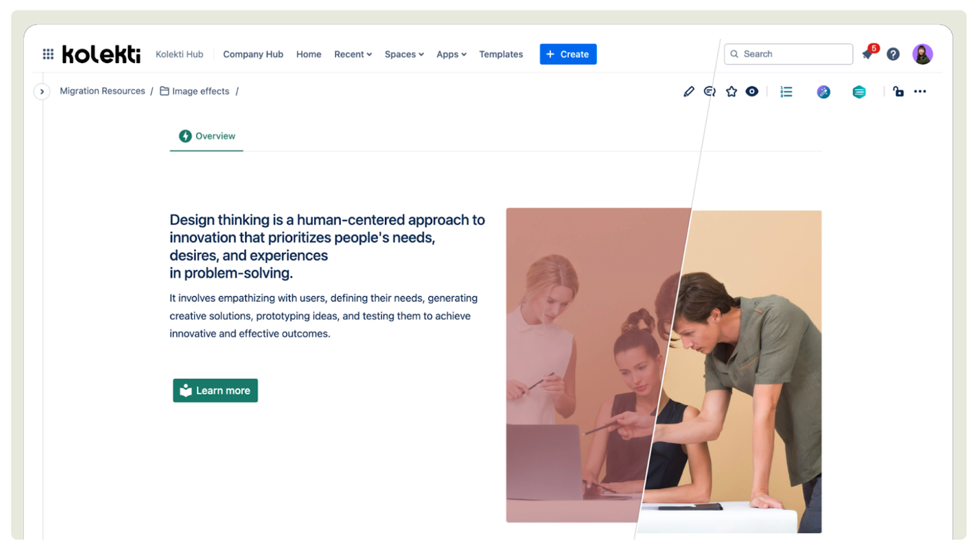This screenshot has height=552, width=980.
Task: Go to Company Hub
Action: pyautogui.click(x=253, y=54)
